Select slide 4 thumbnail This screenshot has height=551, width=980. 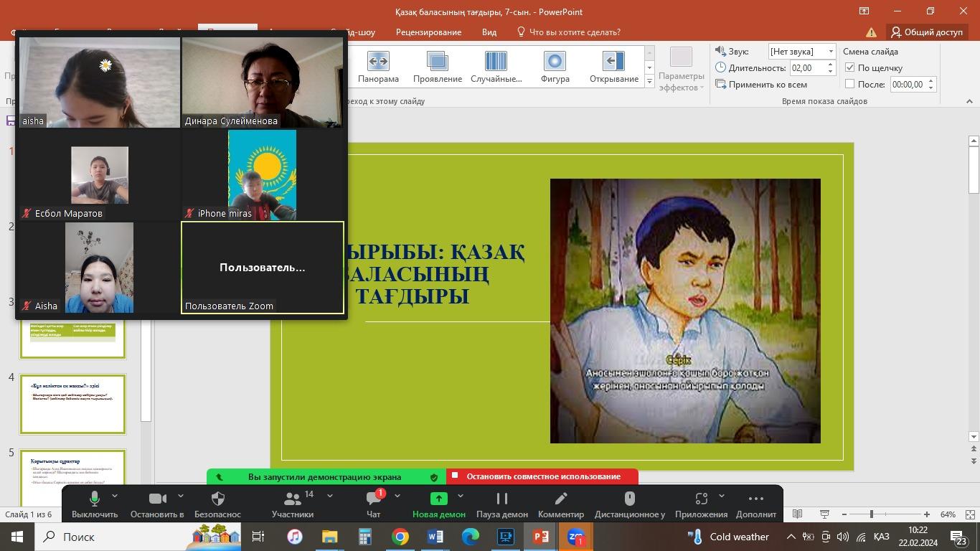coord(72,404)
